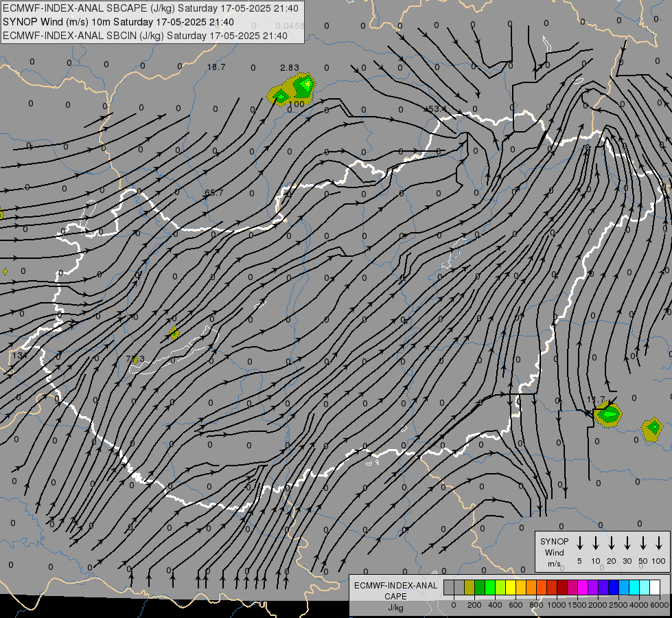Pick the purple swatch left of 2000 tick

point(594,587)
